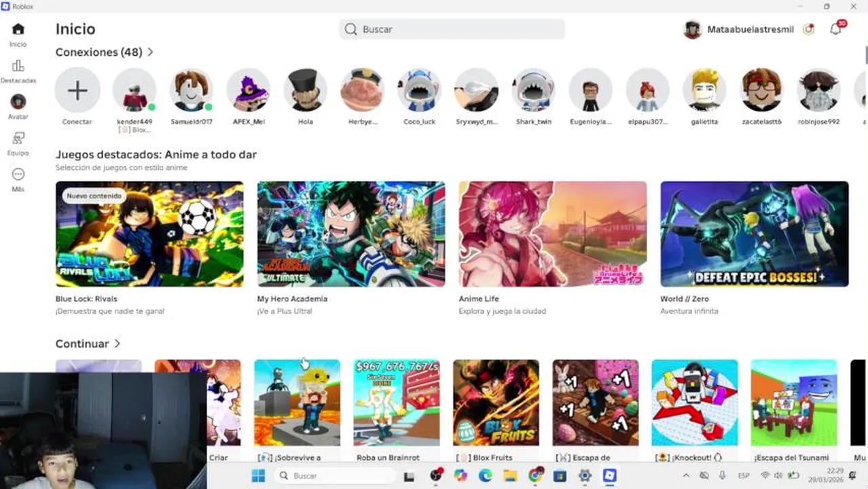Image resolution: width=868 pixels, height=489 pixels.
Task: Open the Blue Lock: Rivals thumbnail
Action: [x=149, y=234]
